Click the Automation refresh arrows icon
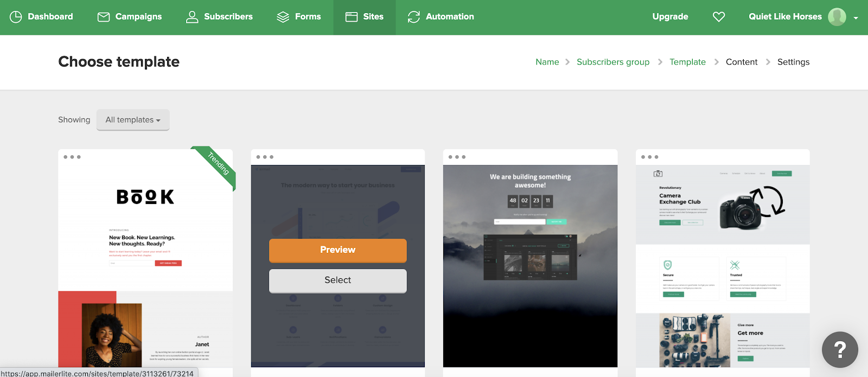 (x=414, y=17)
